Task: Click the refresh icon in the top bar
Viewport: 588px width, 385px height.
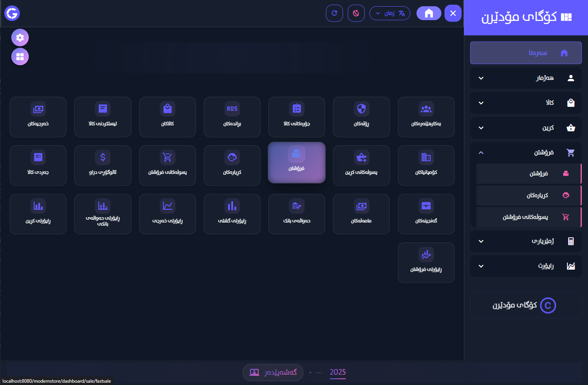Action: coord(334,13)
